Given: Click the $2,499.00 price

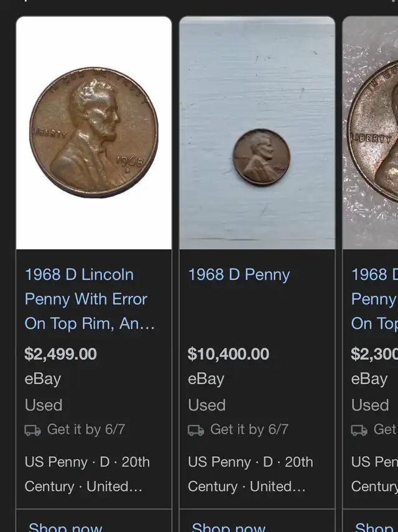Looking at the screenshot, I should tap(61, 354).
